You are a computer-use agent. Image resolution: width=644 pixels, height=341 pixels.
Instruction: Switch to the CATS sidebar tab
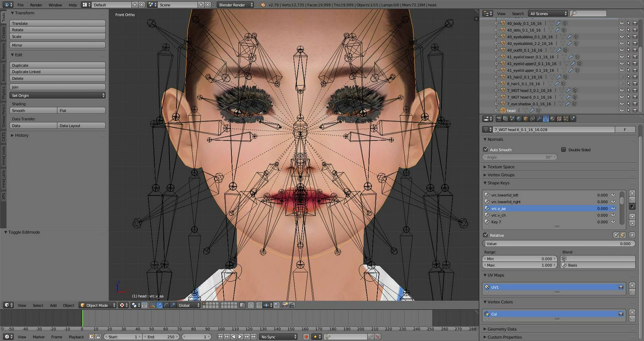pos(4,136)
